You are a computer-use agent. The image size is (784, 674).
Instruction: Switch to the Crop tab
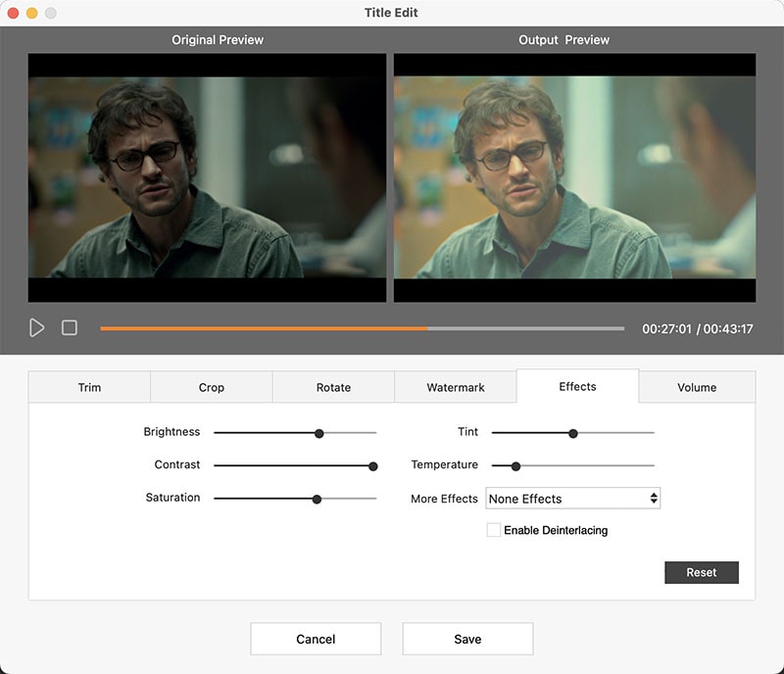coord(210,387)
